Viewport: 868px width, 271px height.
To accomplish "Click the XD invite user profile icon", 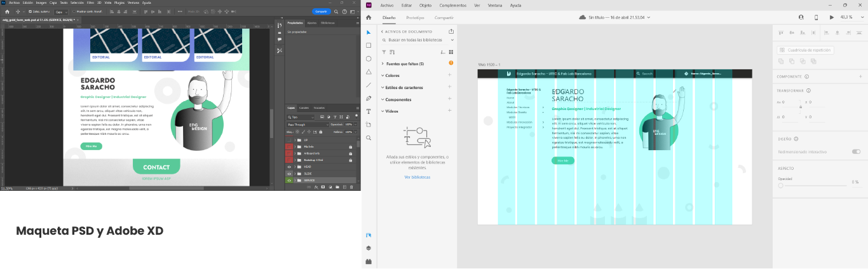I will click(801, 17).
